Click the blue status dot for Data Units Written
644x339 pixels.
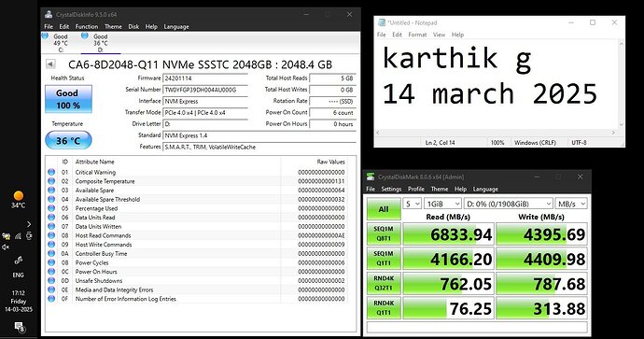pyautogui.click(x=51, y=226)
